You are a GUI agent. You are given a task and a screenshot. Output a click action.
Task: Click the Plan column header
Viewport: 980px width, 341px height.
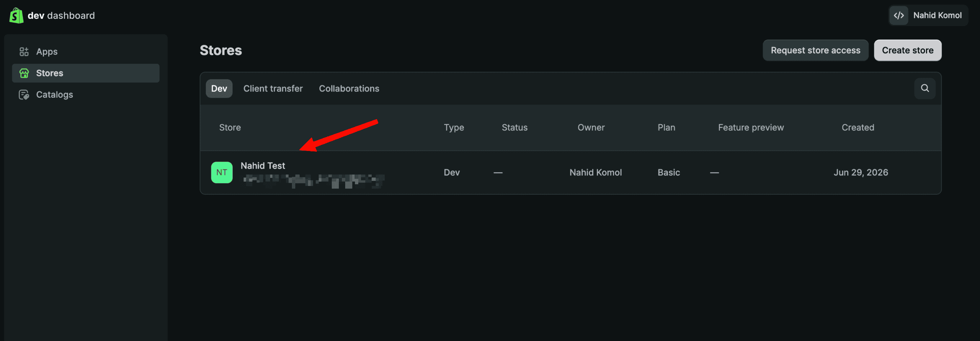(666, 128)
